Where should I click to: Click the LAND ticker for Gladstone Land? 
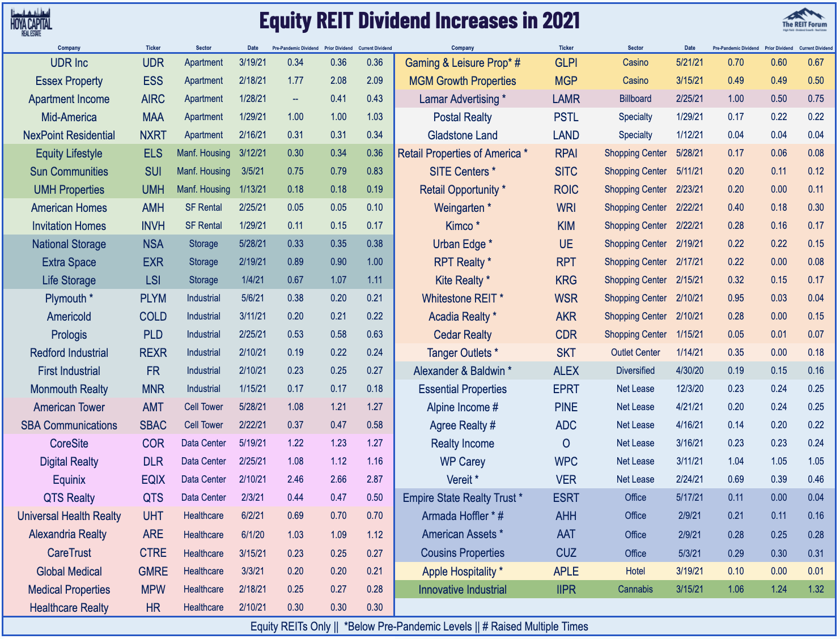566,135
